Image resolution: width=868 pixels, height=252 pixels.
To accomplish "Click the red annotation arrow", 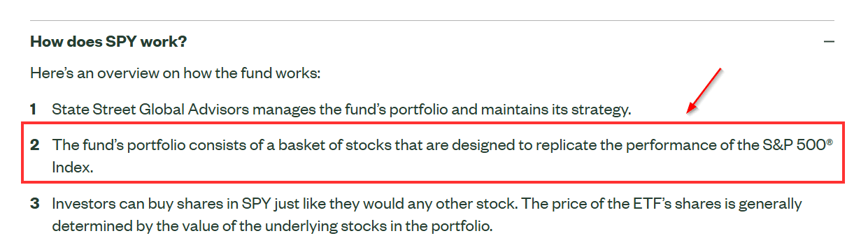I will (704, 91).
